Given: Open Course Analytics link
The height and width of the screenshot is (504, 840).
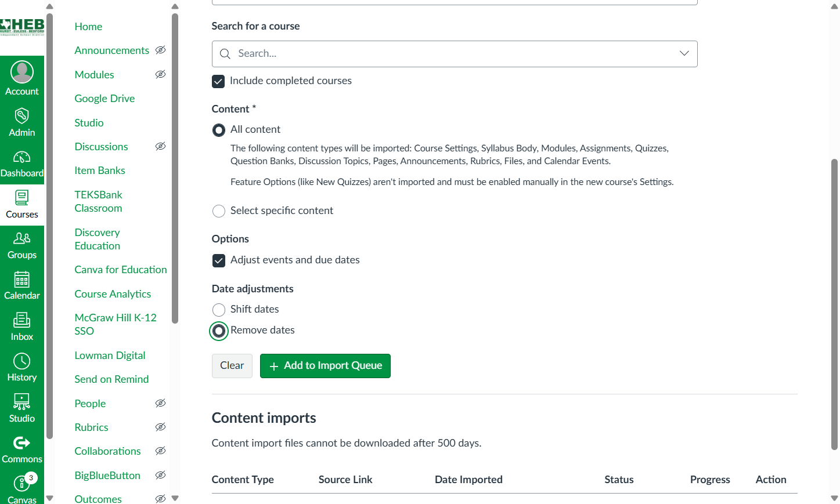Looking at the screenshot, I should (113, 294).
